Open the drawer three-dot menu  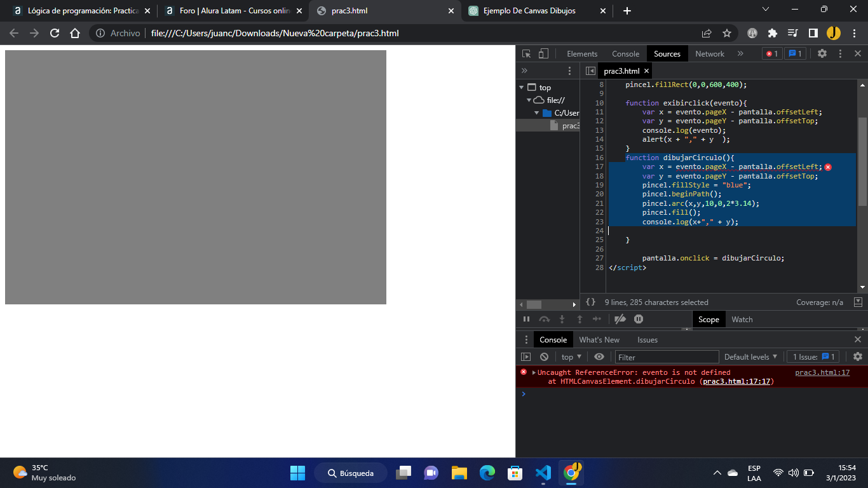[x=526, y=340]
